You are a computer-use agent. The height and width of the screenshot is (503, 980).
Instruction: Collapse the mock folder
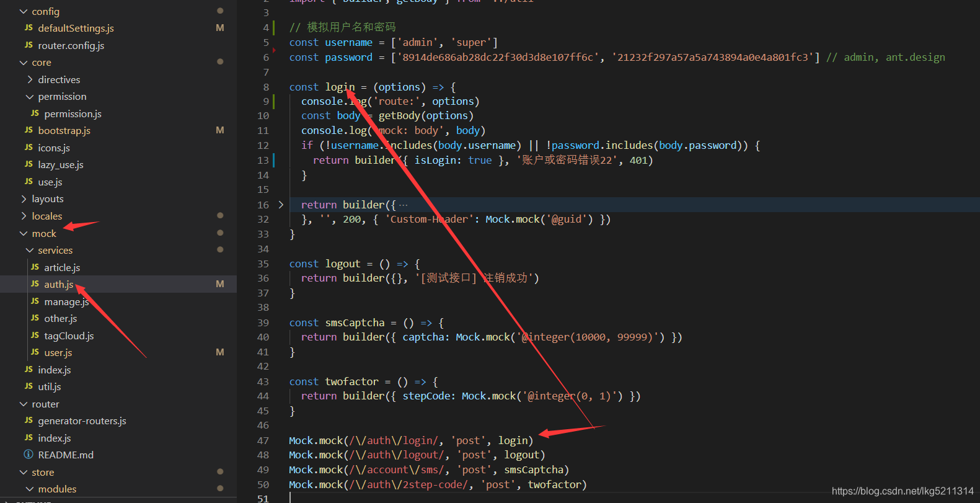[24, 233]
